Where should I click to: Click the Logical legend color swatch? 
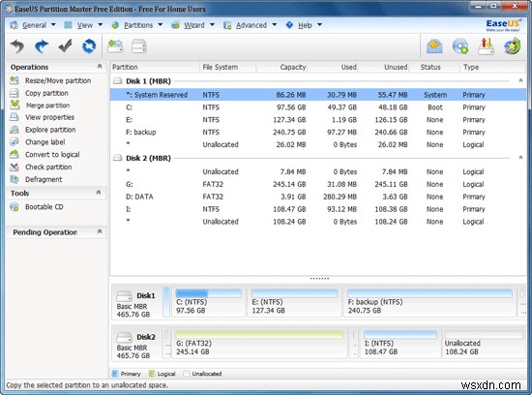click(152, 374)
